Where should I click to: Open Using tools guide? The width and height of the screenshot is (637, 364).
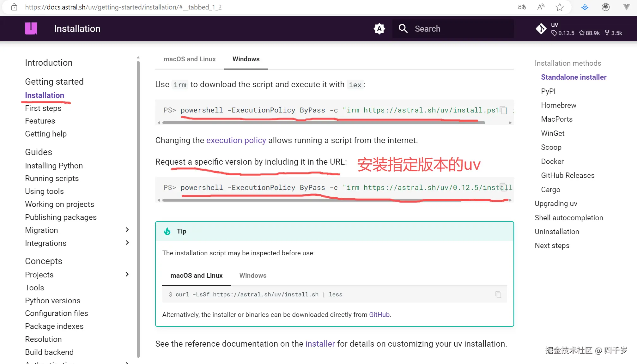pyautogui.click(x=45, y=191)
